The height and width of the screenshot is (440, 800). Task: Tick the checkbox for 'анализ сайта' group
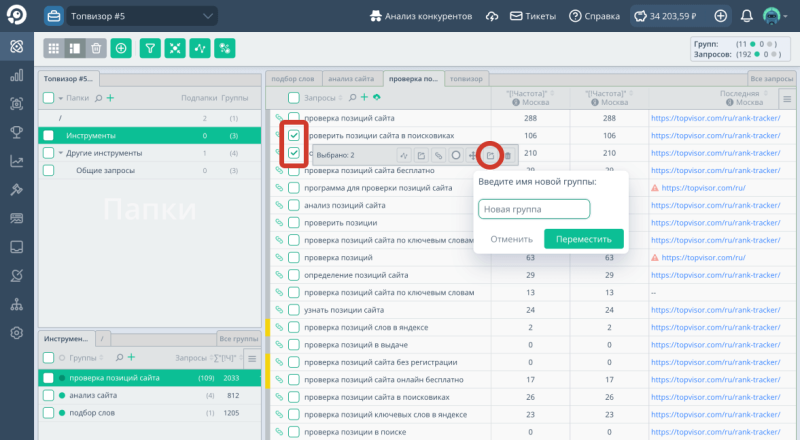point(48,395)
